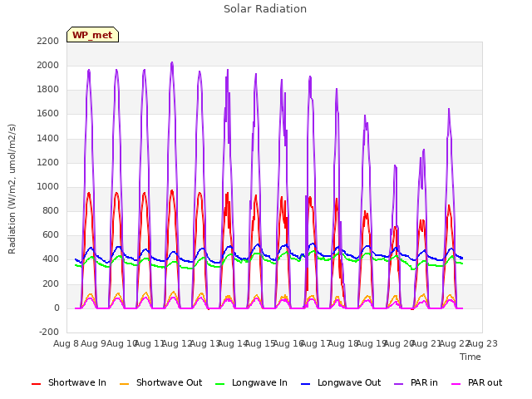Click the blue Longwave Out legend swatch
The width and height of the screenshot is (532, 399).
click(x=305, y=384)
